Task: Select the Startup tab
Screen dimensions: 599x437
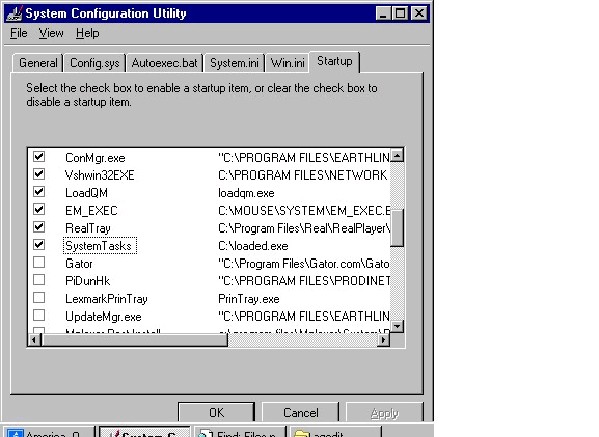Action: pyautogui.click(x=335, y=61)
